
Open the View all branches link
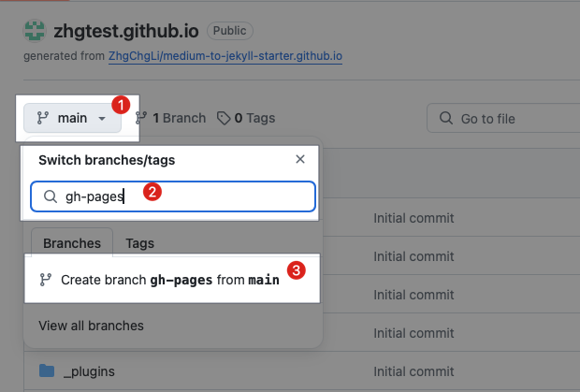coord(91,326)
